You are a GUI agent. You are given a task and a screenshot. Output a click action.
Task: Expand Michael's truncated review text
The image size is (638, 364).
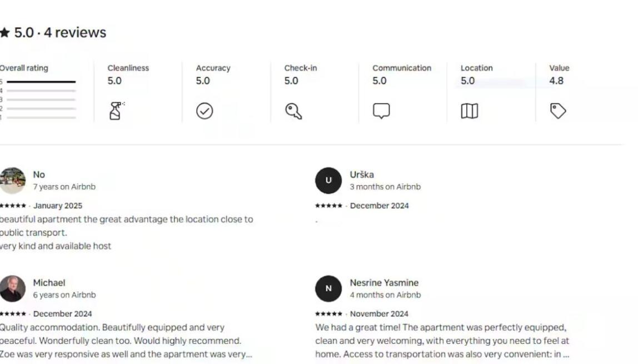point(248,355)
